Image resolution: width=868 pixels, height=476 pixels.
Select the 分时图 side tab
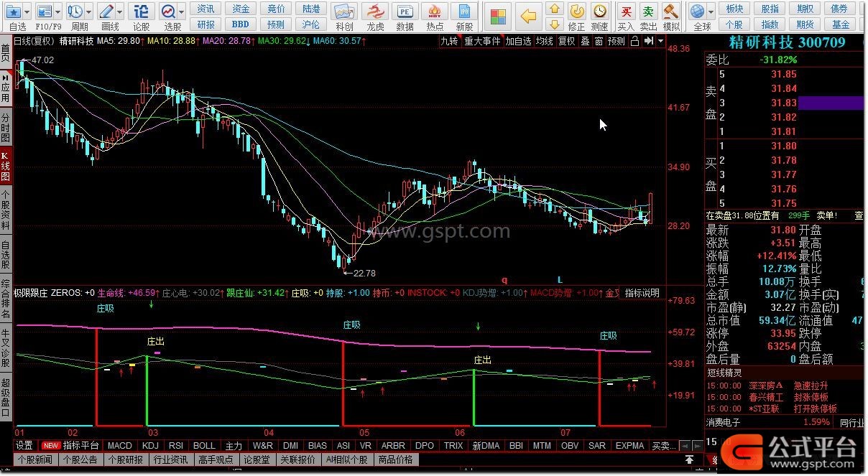point(6,127)
